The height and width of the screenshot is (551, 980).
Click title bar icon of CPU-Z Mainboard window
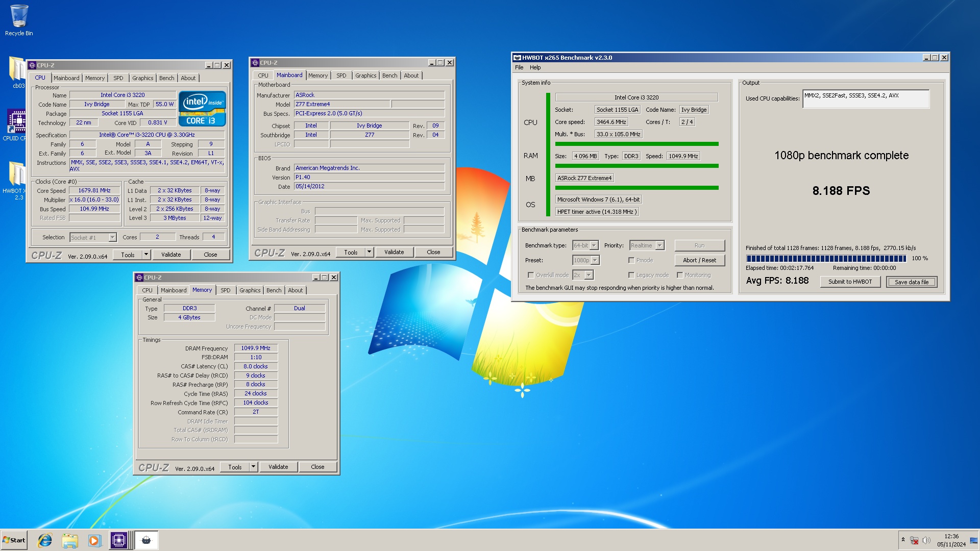coord(255,63)
